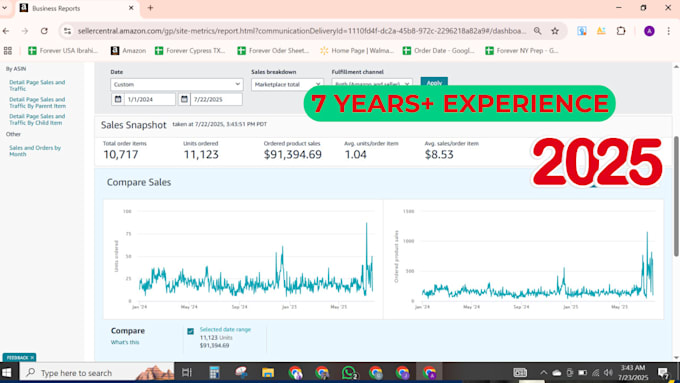Open the apps grid in bookmarks bar
The image size is (680, 383).
coord(8,51)
